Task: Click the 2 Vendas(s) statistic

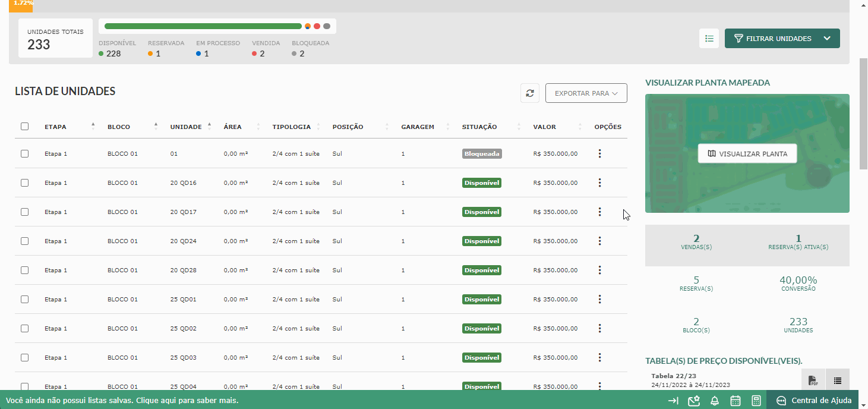Action: coord(696,242)
